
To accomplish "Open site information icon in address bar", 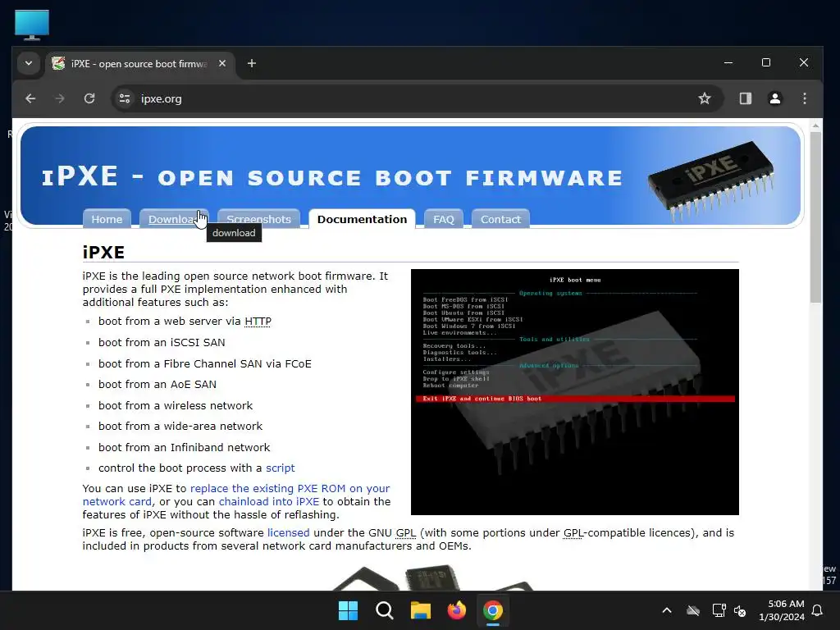I will click(x=125, y=98).
